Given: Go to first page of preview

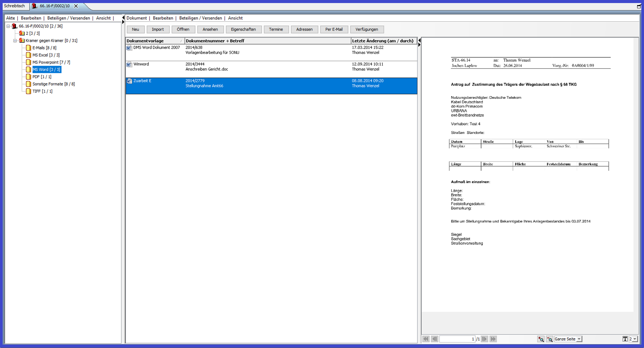Looking at the screenshot, I should tap(426, 339).
